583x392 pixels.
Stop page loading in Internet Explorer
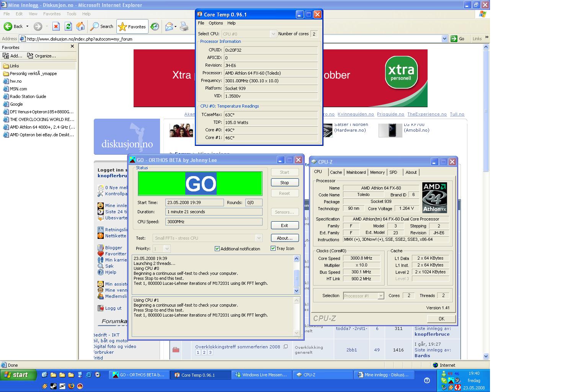(x=56, y=26)
